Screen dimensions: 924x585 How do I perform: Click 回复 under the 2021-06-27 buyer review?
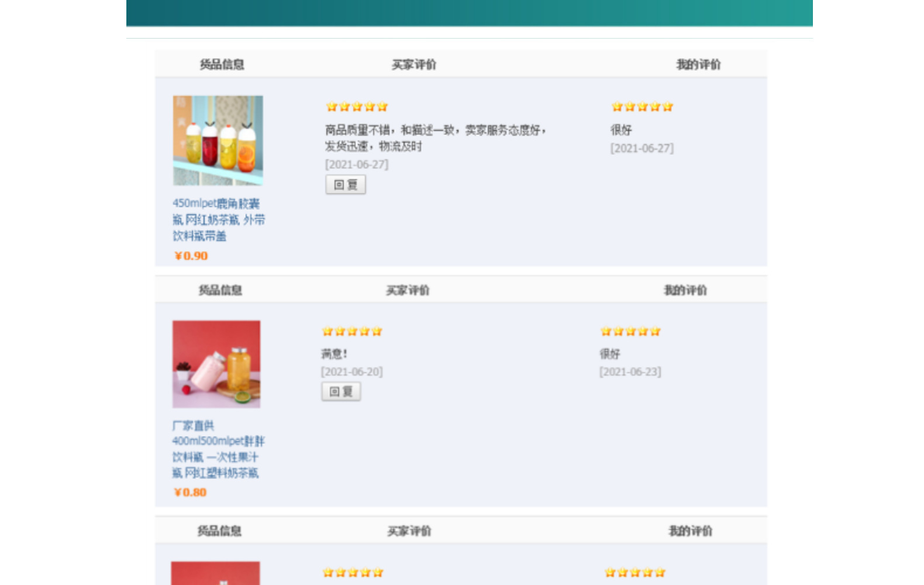(345, 185)
